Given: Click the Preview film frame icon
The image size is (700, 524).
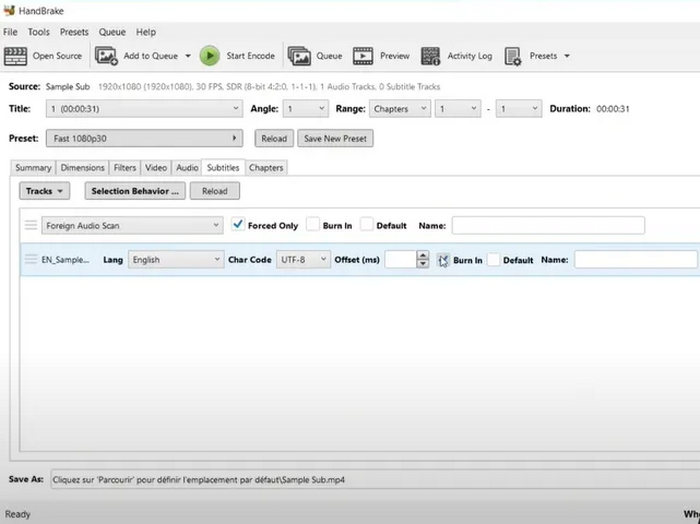Looking at the screenshot, I should coord(363,56).
